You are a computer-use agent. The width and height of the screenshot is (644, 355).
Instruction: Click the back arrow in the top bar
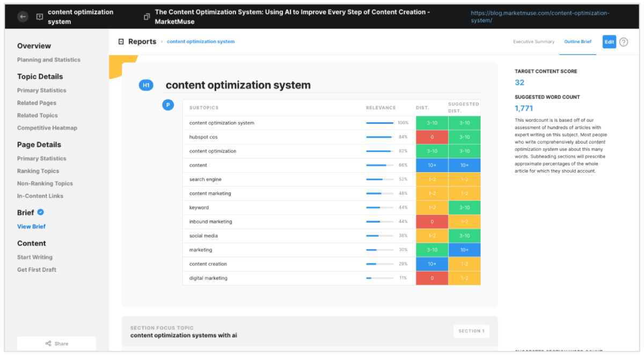[x=22, y=16]
